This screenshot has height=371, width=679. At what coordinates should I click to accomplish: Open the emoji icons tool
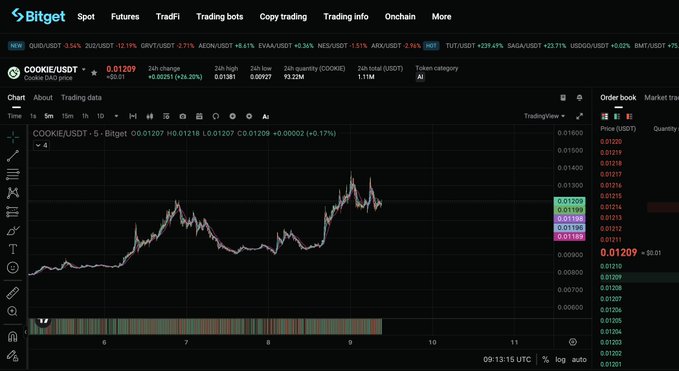tap(13, 268)
